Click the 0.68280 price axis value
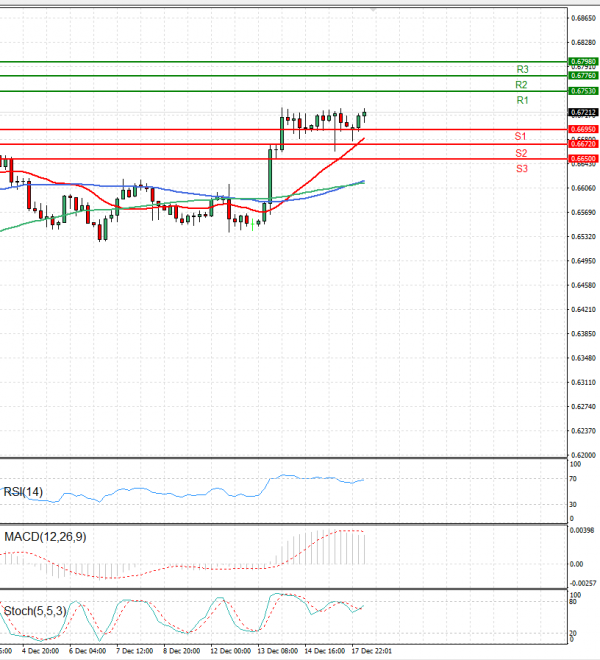Screen dimensions: 600x660 (584, 43)
